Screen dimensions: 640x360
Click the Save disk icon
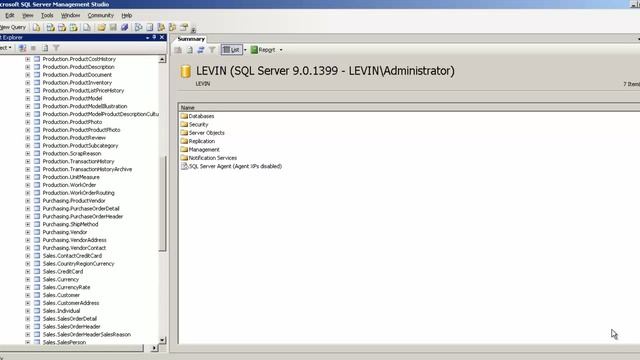pyautogui.click(x=113, y=27)
